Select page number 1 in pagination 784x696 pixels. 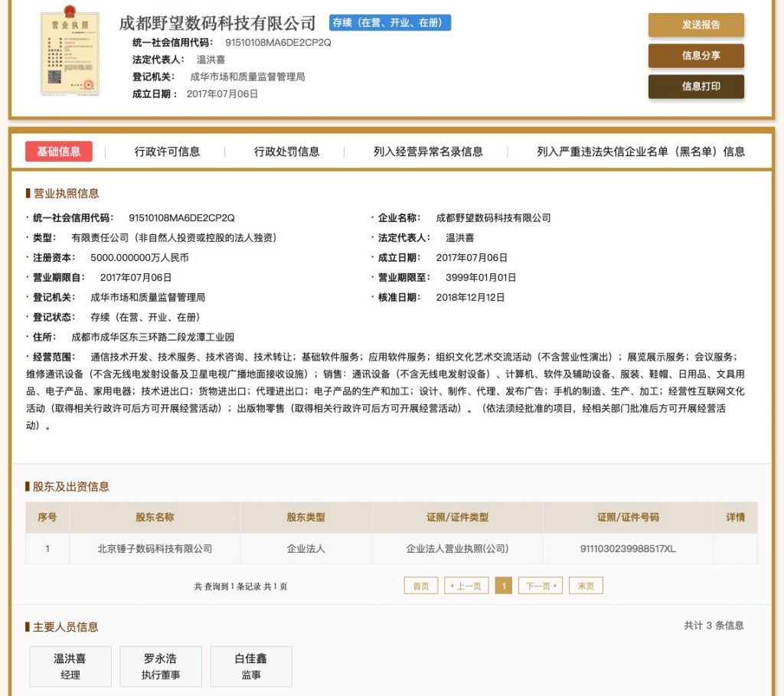coord(503,586)
